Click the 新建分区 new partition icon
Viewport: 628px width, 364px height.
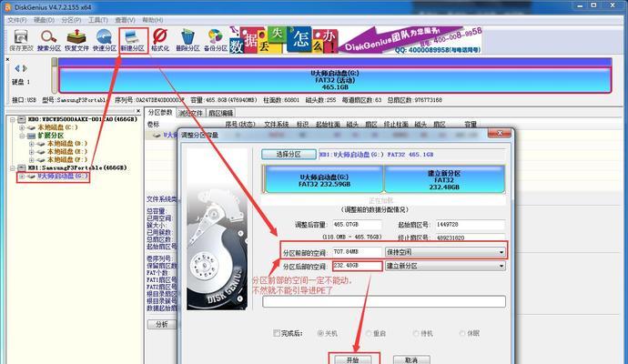[133, 40]
